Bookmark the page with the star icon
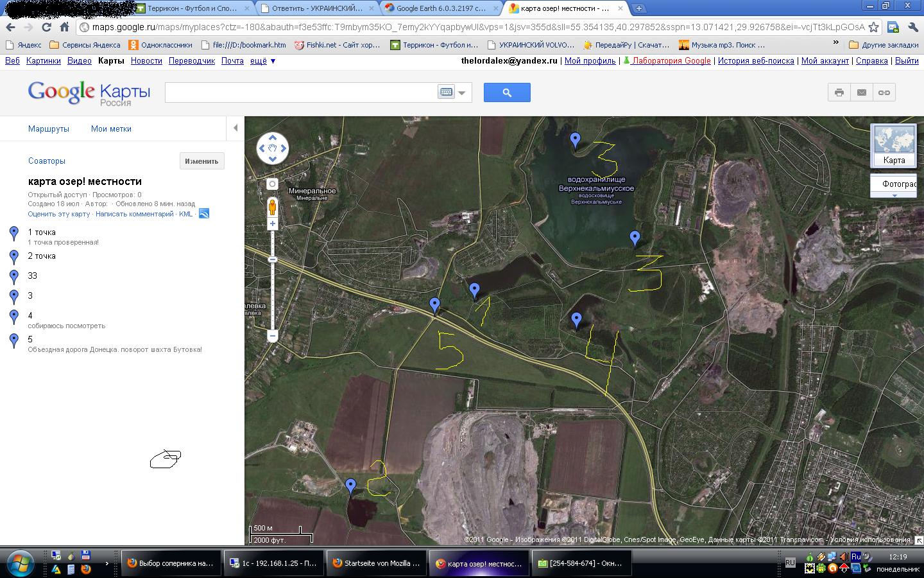 [873, 27]
